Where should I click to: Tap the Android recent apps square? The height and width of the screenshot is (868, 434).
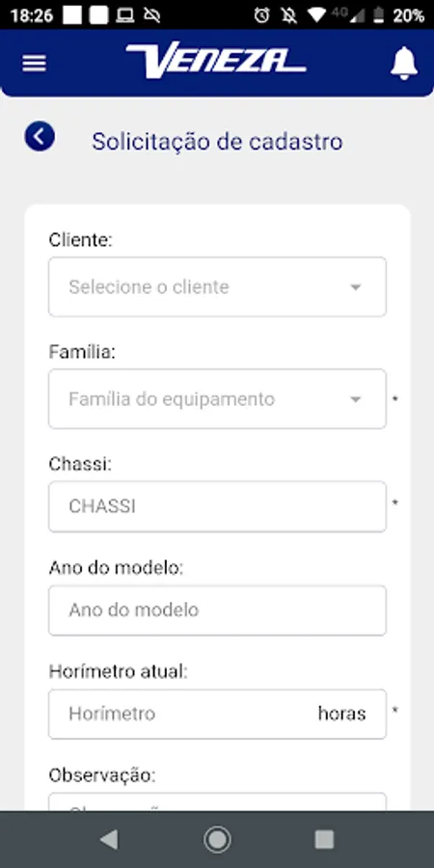coord(324,840)
